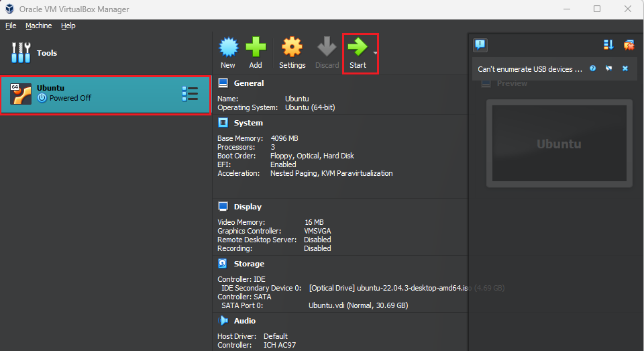Expand the Can't enumerate USB devices message

(530, 69)
